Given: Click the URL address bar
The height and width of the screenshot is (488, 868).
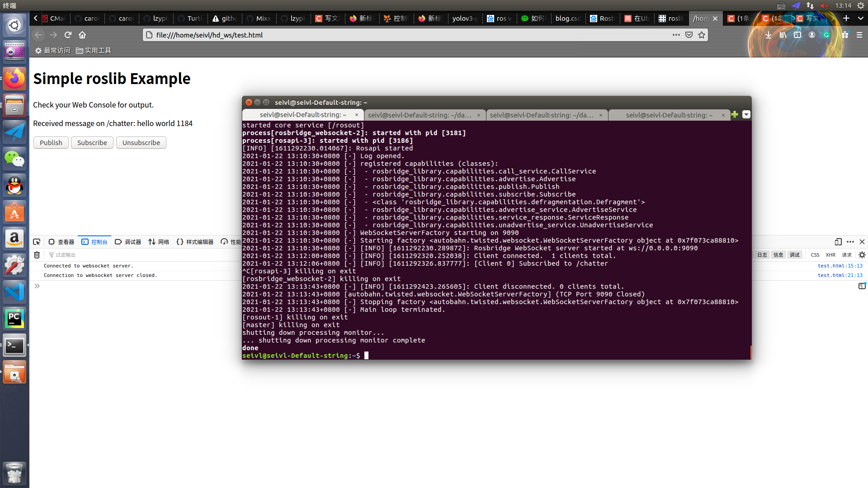Looking at the screenshot, I should (x=407, y=35).
